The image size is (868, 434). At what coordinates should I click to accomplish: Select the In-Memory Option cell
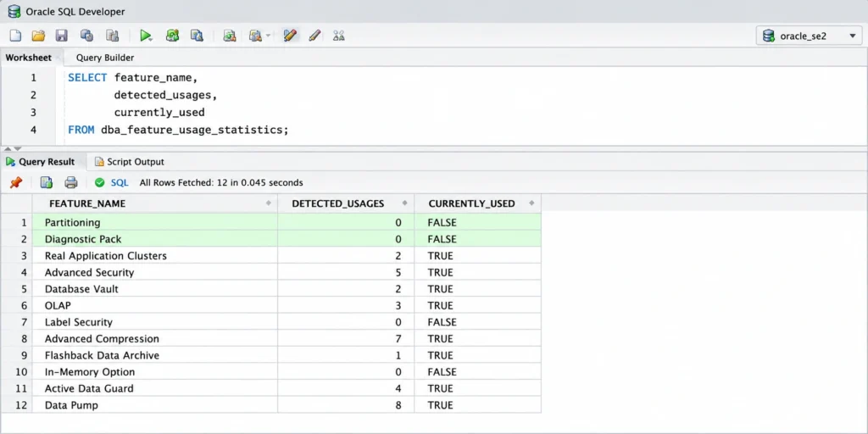pyautogui.click(x=155, y=372)
